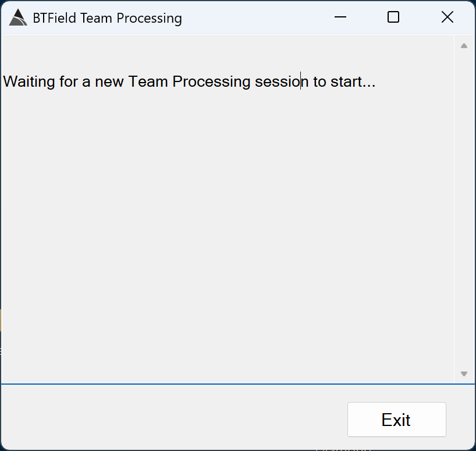Image resolution: width=476 pixels, height=451 pixels.
Task: Minimize the BTField Team Processing window
Action: click(x=340, y=17)
